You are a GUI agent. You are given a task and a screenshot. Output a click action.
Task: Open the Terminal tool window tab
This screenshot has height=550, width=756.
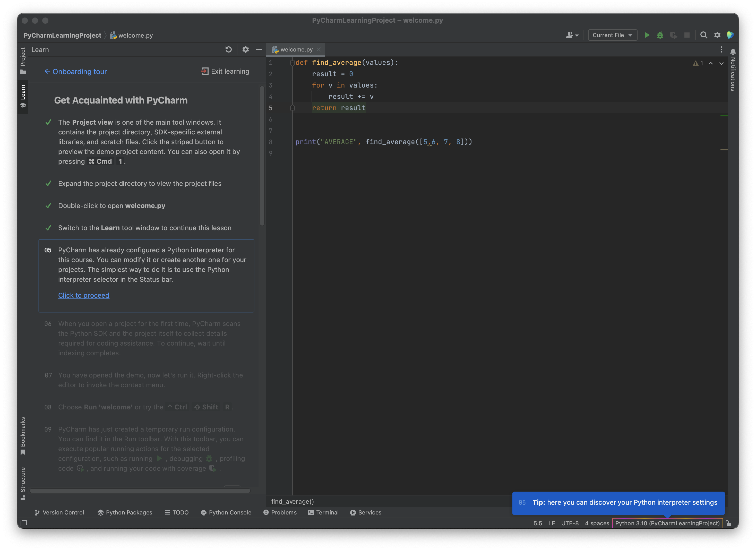323,512
